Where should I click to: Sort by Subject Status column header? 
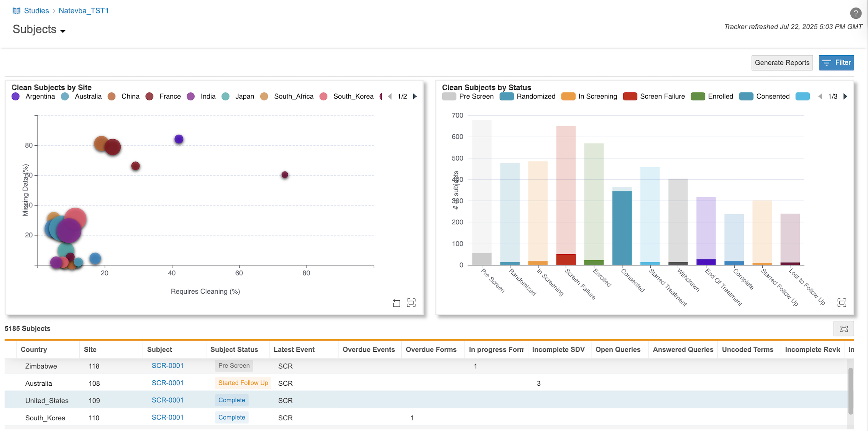(234, 349)
